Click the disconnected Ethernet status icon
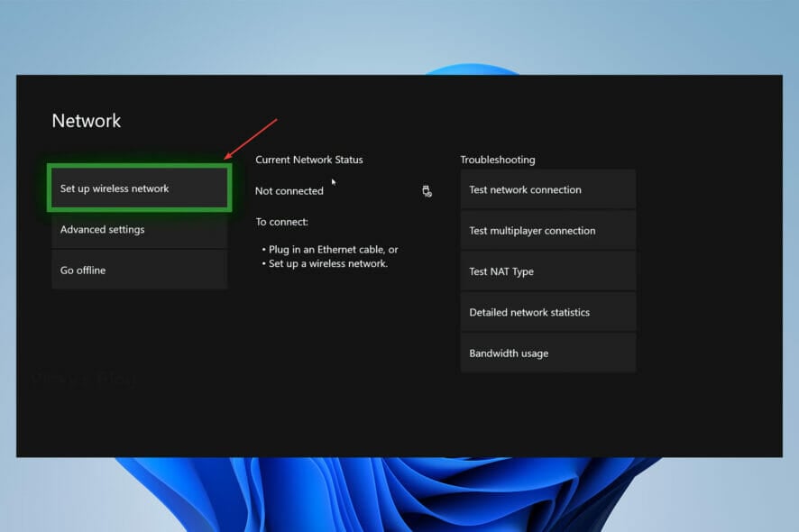 427,191
